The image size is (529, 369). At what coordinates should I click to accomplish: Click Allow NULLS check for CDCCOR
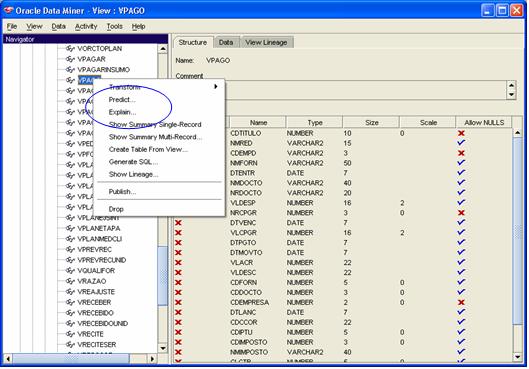461,322
